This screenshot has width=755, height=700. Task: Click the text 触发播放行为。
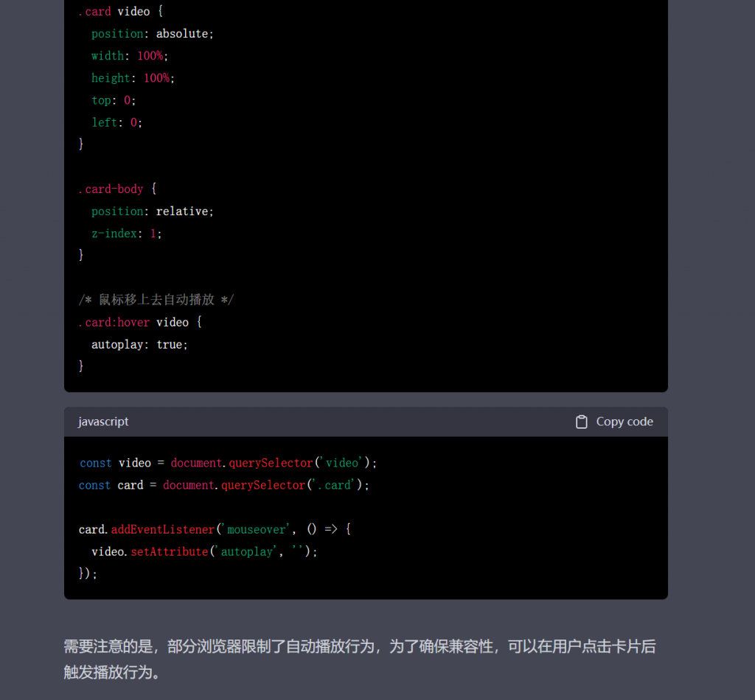tap(112, 672)
